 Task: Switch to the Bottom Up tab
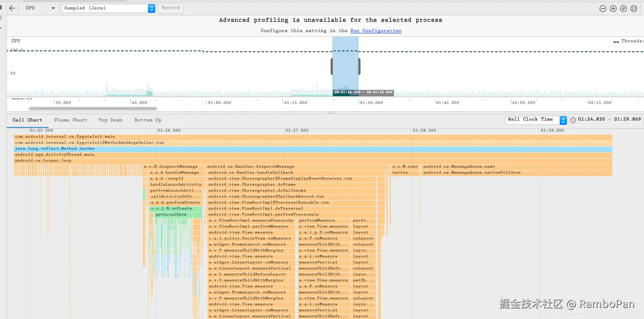[x=148, y=120]
